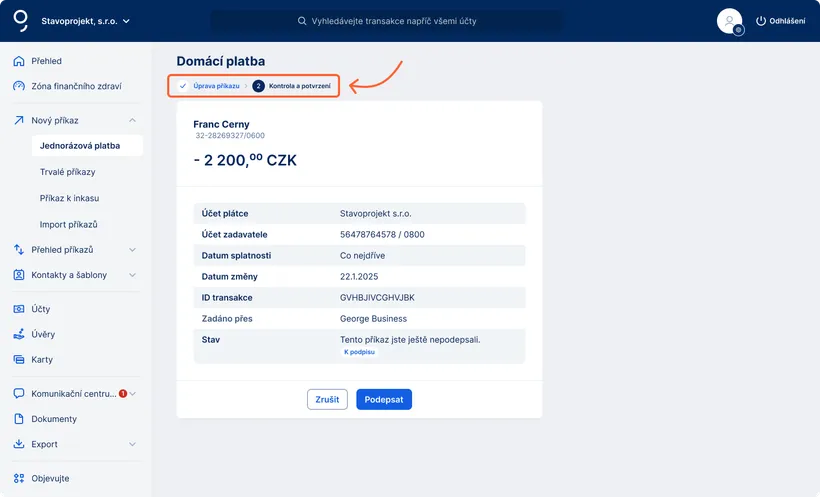
Task: Switch company via Stavoprojekt, s.r.o. dropdown
Action: point(86,21)
